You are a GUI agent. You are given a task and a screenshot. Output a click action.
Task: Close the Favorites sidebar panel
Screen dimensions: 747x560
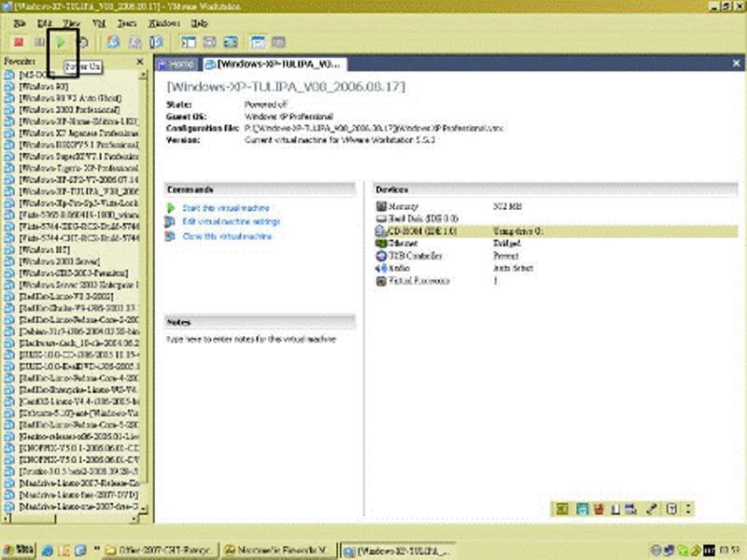pos(140,62)
